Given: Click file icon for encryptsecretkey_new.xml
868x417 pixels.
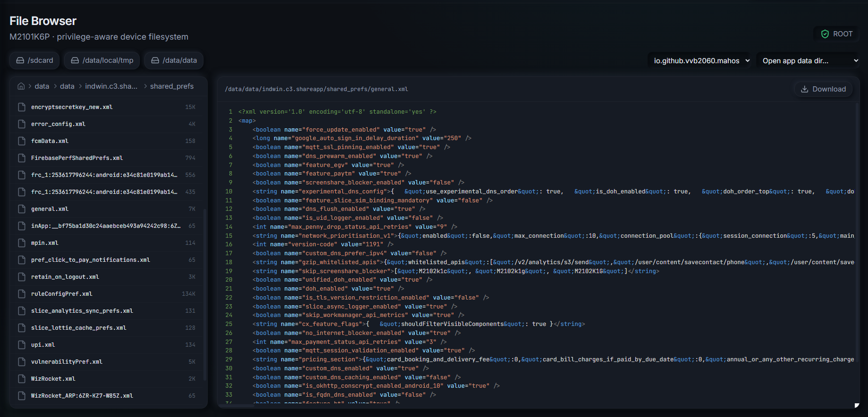Looking at the screenshot, I should pyautogui.click(x=22, y=107).
